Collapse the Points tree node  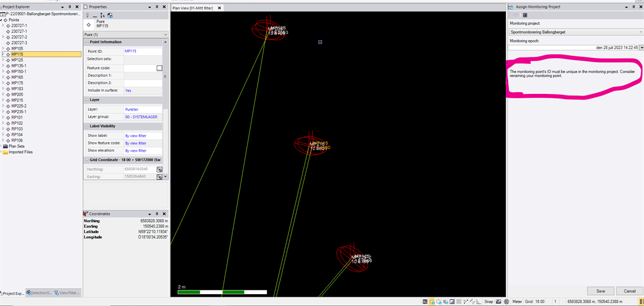pos(2,19)
